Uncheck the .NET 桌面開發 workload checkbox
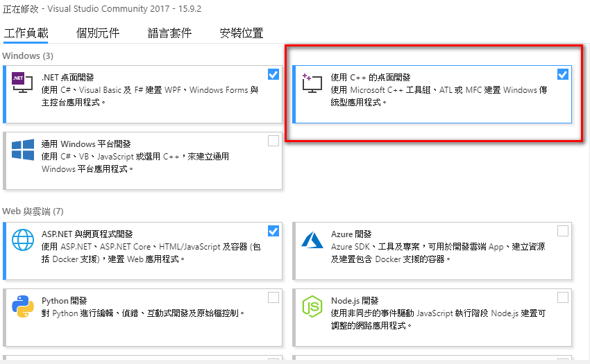The image size is (590, 364). (x=273, y=74)
